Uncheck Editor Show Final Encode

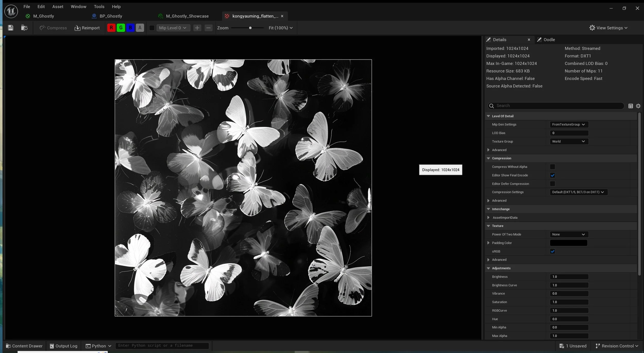pos(552,175)
